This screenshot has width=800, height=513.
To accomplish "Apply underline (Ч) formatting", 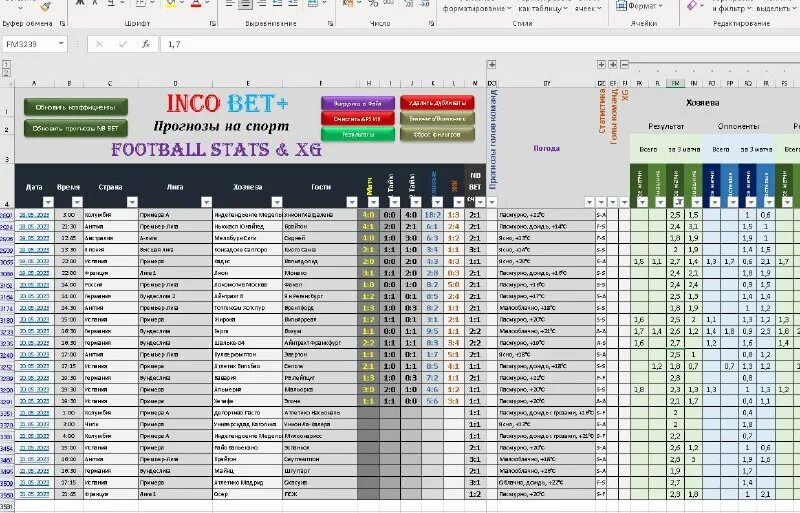I will 111,4.
